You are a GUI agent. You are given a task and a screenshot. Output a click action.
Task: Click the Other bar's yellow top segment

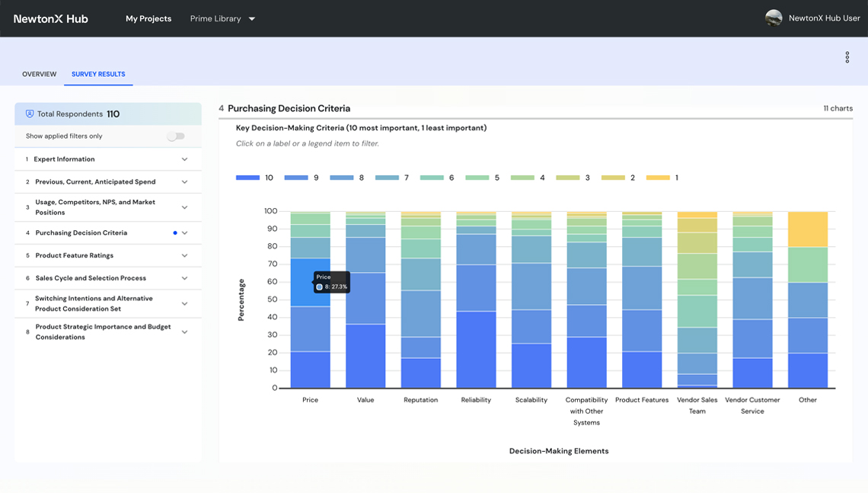(807, 229)
